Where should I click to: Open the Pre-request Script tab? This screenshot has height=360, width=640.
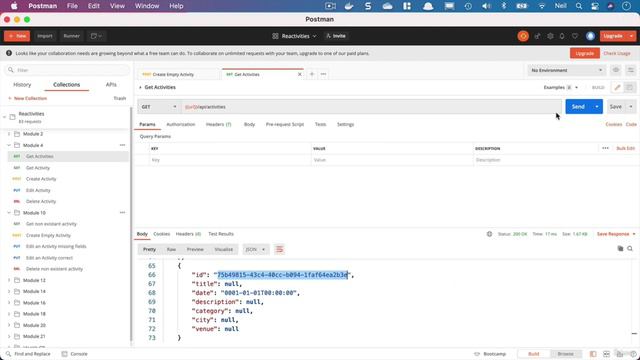285,124
